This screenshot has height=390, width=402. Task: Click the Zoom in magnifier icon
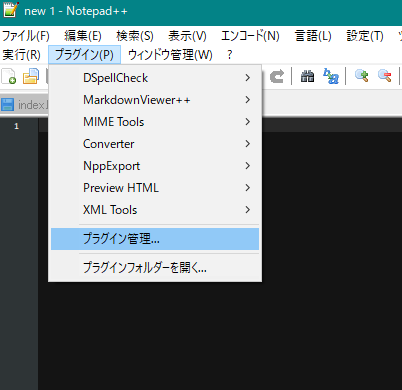tap(361, 76)
